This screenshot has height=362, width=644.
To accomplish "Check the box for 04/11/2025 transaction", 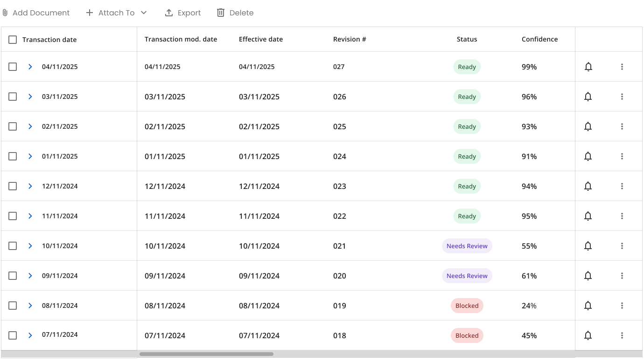I will point(13,67).
